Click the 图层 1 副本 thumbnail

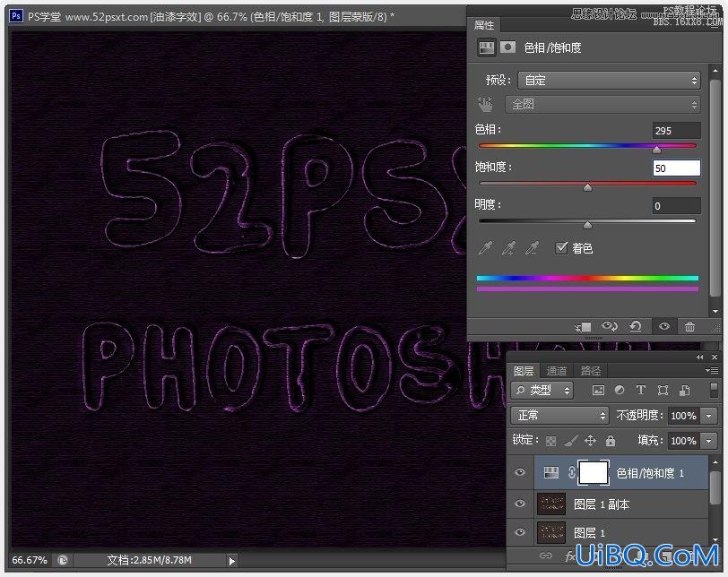pyautogui.click(x=551, y=504)
